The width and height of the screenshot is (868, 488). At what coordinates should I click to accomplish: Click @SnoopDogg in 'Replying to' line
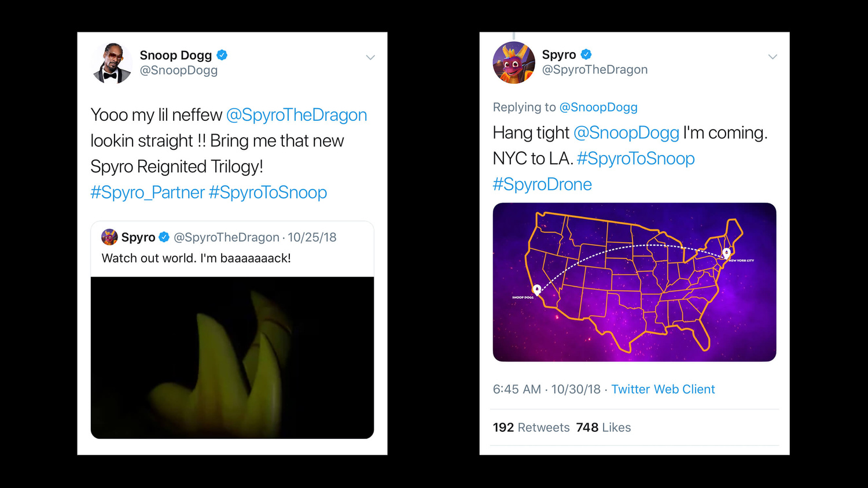pos(598,108)
